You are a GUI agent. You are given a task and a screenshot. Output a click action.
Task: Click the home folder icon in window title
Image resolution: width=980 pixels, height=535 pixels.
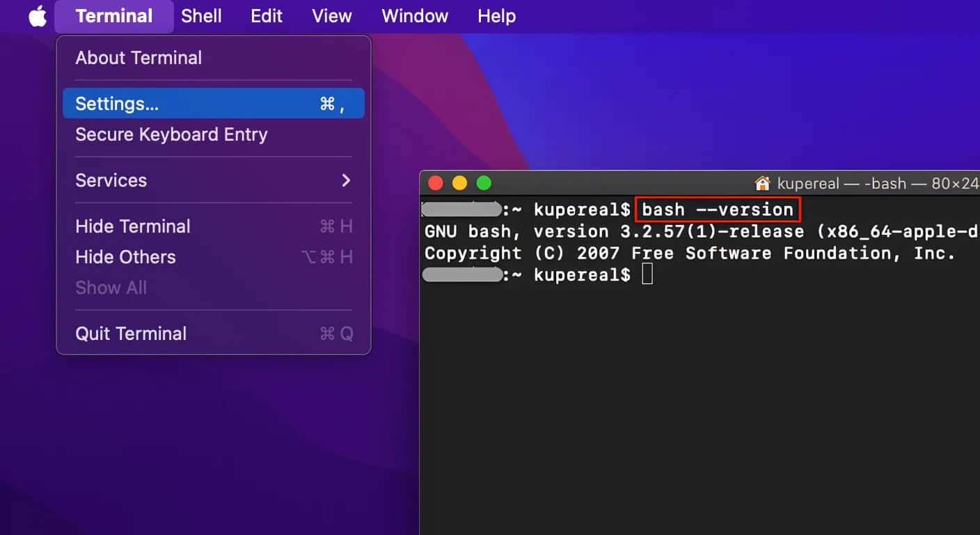pos(763,183)
